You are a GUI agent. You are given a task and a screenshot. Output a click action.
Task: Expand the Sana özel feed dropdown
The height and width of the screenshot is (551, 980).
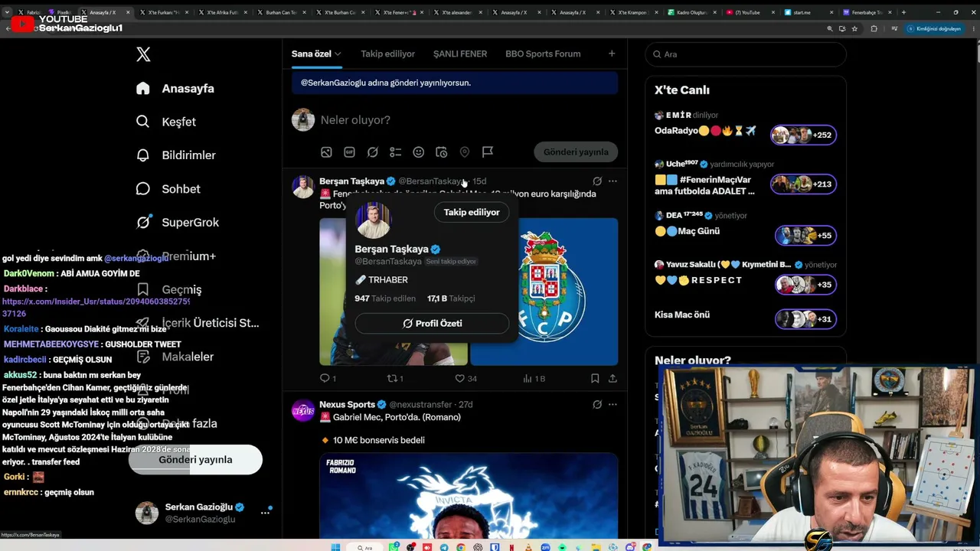point(316,54)
